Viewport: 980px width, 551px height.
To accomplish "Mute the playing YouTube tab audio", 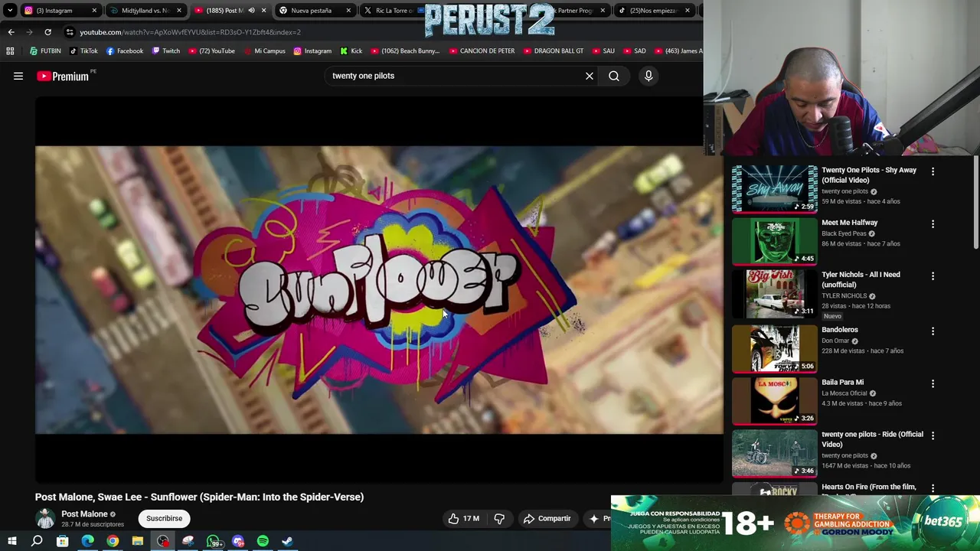I will tap(251, 11).
